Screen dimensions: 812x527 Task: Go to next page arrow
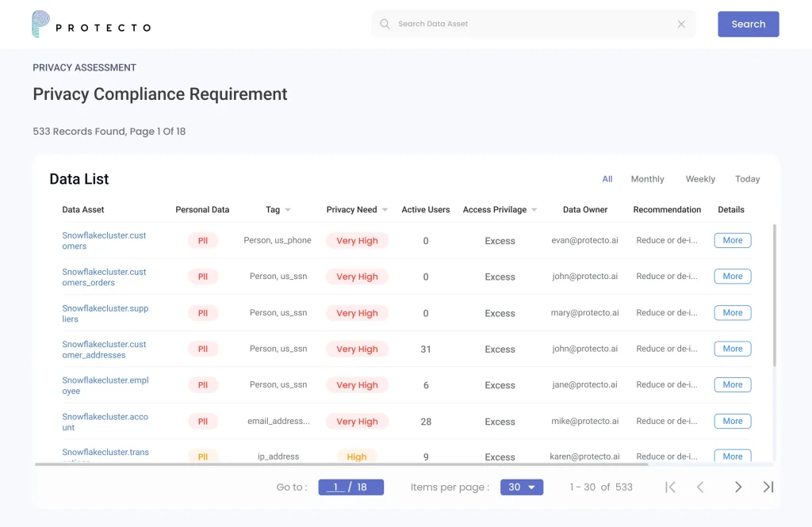[738, 487]
